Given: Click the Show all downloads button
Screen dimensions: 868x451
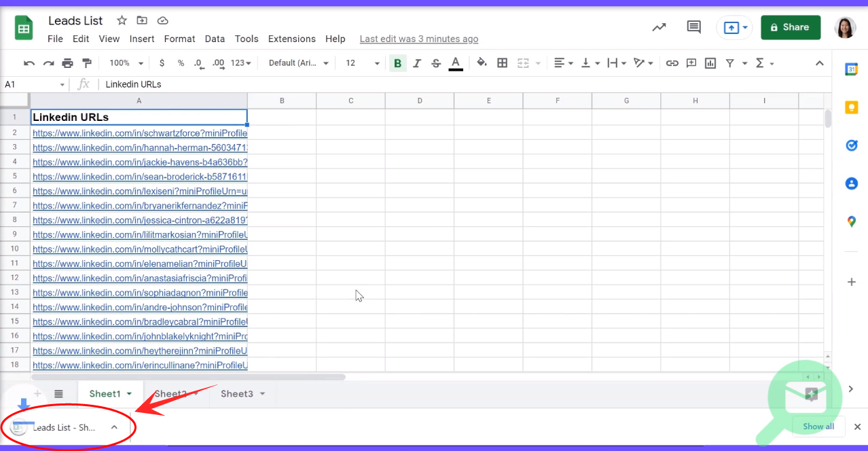Looking at the screenshot, I should click(818, 427).
